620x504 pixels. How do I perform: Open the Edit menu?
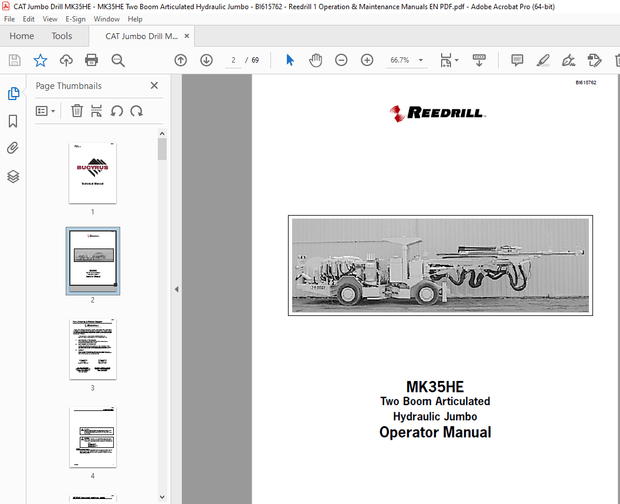point(28,19)
